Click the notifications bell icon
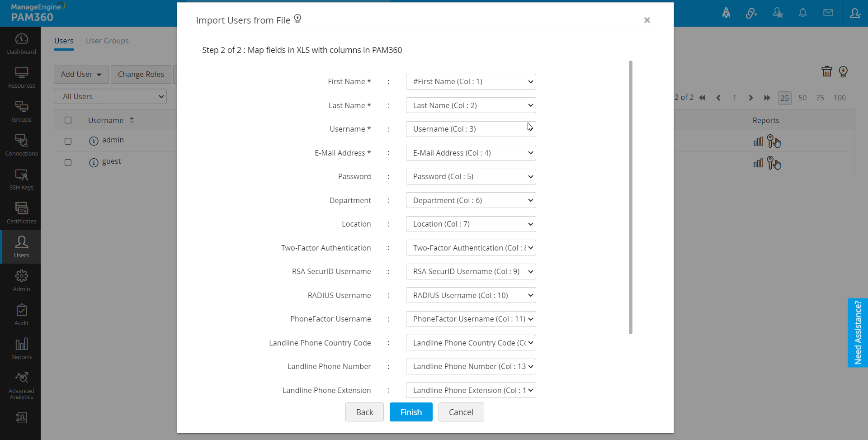Screen dimensions: 868x440 click(x=802, y=13)
